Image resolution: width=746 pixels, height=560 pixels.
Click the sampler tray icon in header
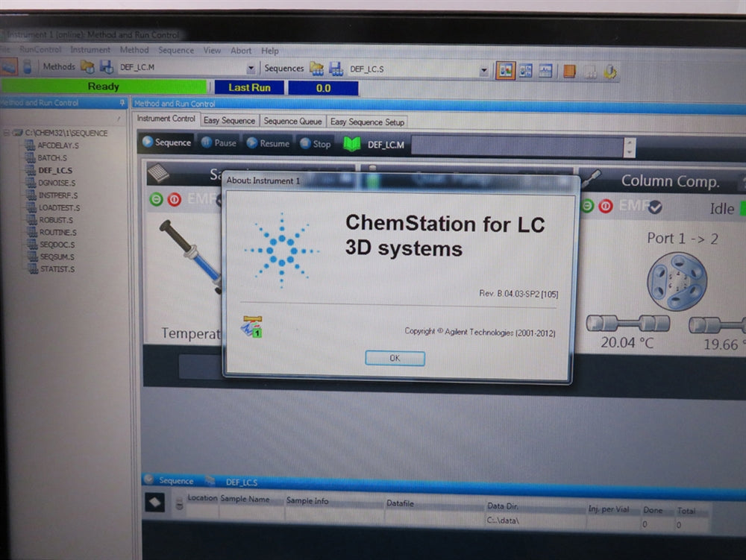[x=158, y=174]
